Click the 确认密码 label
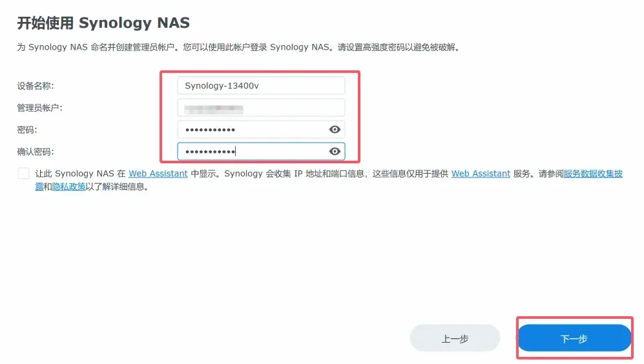The width and height of the screenshot is (644, 364). pyautogui.click(x=36, y=152)
